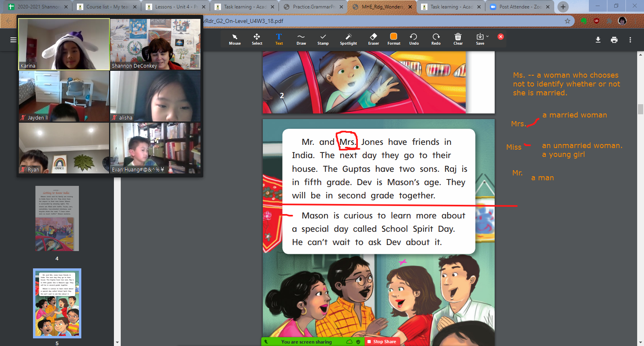Viewport: 644px width, 346px height.
Task: Open a new Chrome tab
Action: click(563, 6)
